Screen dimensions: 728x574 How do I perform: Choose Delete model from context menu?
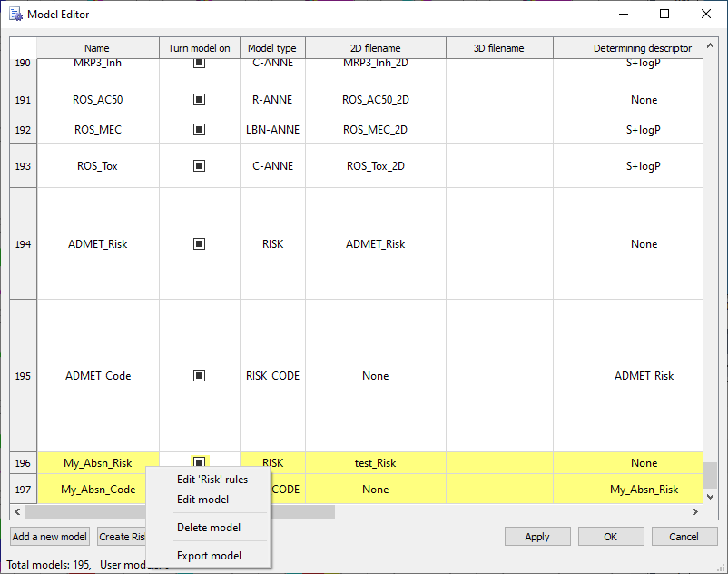coord(209,528)
